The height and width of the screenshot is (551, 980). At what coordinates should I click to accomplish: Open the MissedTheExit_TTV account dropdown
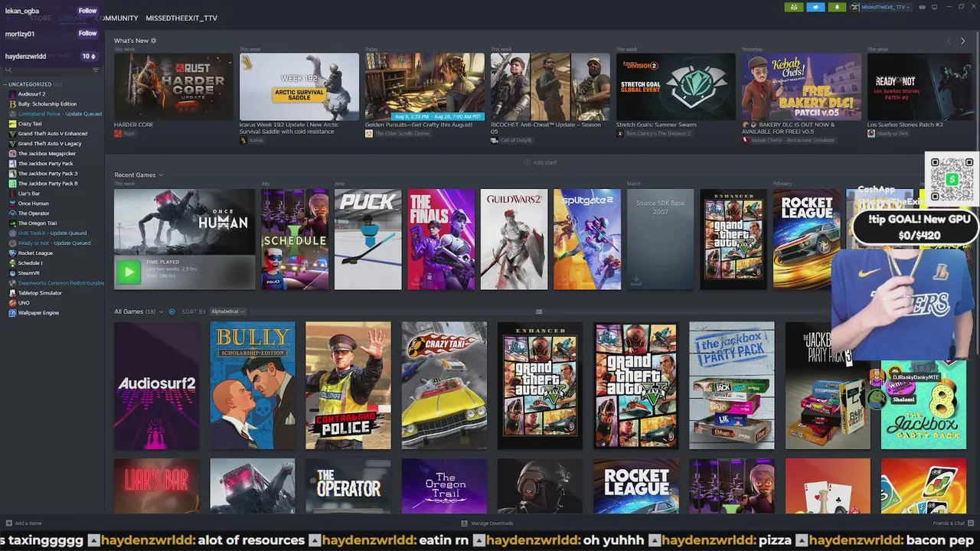tap(883, 7)
